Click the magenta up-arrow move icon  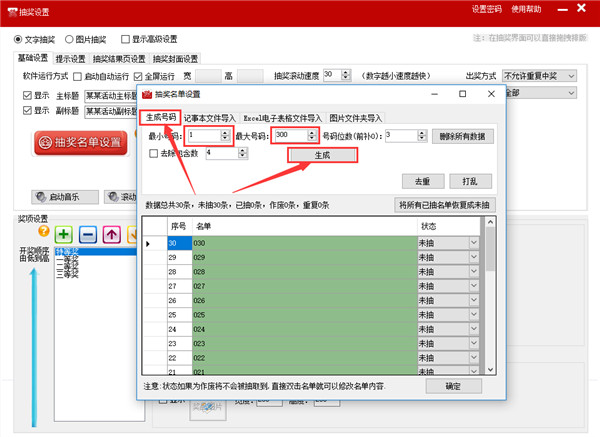[112, 233]
